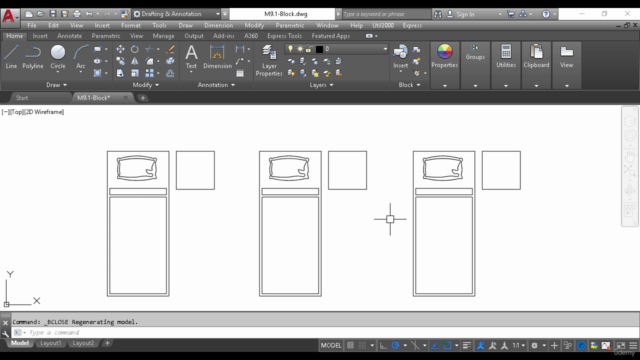The image size is (640, 360).
Task: Activate the Move tool in Modify panel
Action: tap(120, 49)
